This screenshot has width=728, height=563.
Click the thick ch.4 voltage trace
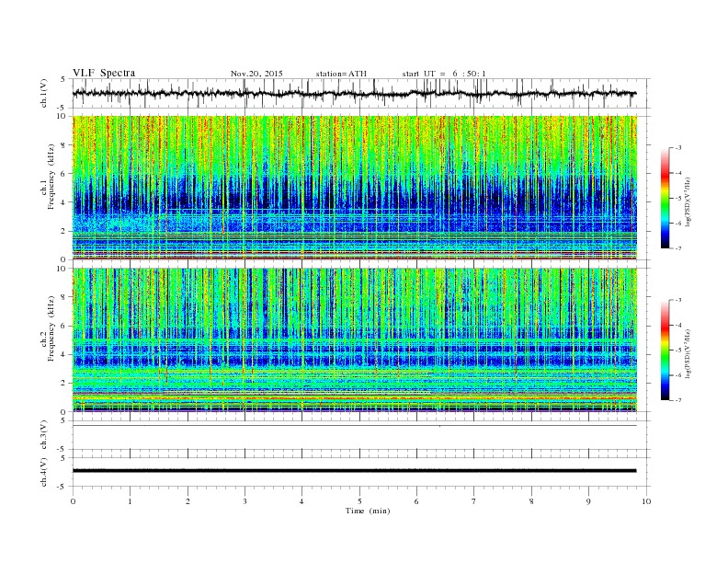point(354,471)
